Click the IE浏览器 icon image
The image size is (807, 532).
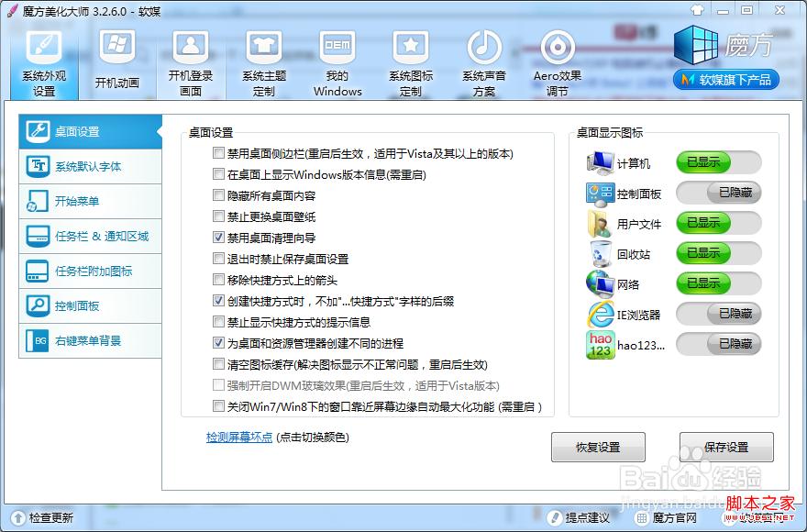(600, 314)
